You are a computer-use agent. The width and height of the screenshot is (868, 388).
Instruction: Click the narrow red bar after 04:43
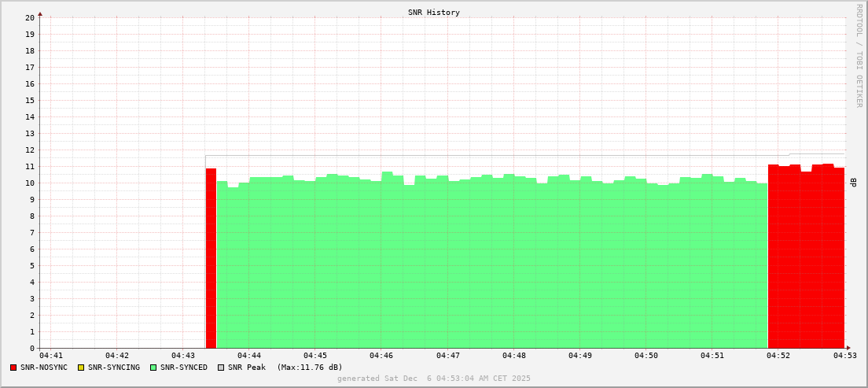(211, 258)
